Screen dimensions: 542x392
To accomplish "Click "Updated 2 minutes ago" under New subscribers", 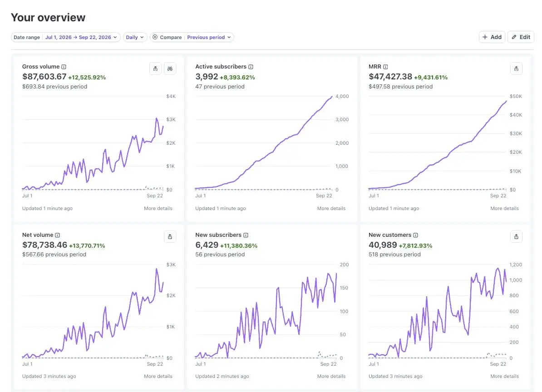I will point(222,376).
